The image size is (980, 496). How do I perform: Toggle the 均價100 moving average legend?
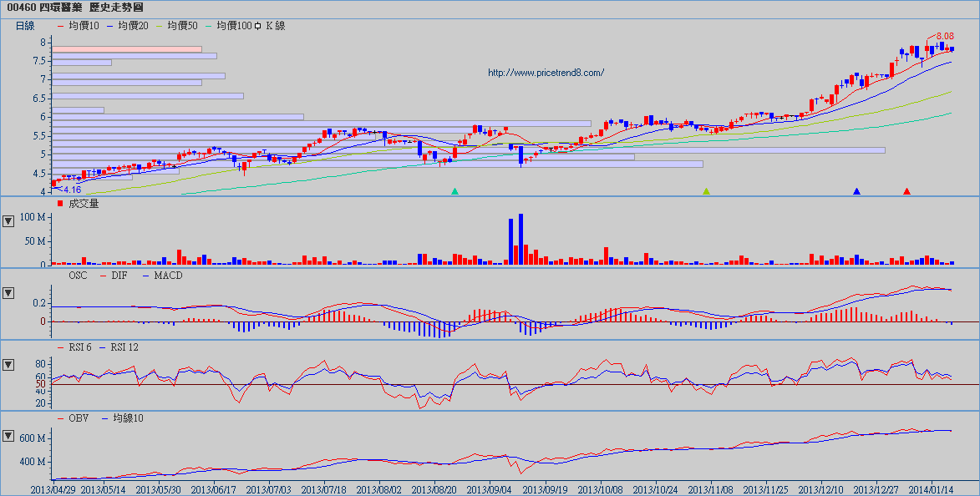[233, 26]
